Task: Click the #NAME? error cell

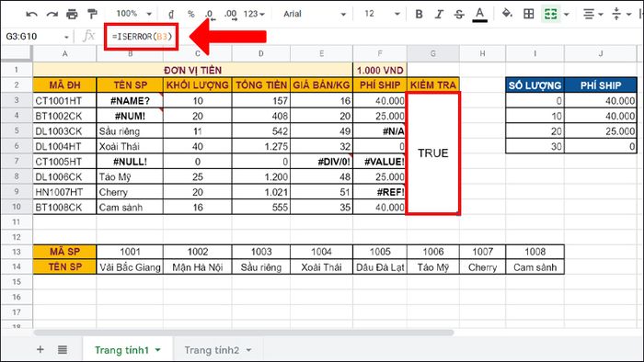Action: click(x=130, y=100)
